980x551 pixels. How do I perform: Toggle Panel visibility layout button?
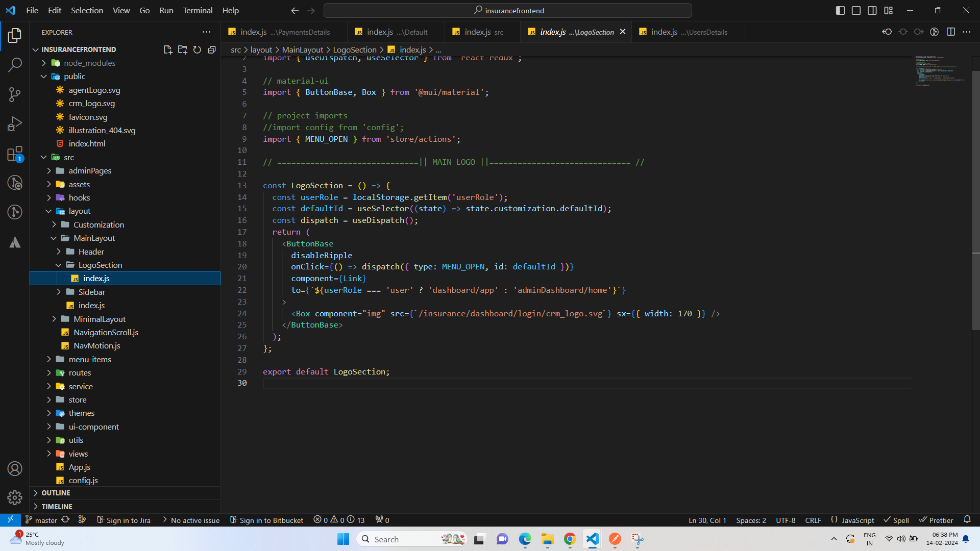click(x=856, y=10)
